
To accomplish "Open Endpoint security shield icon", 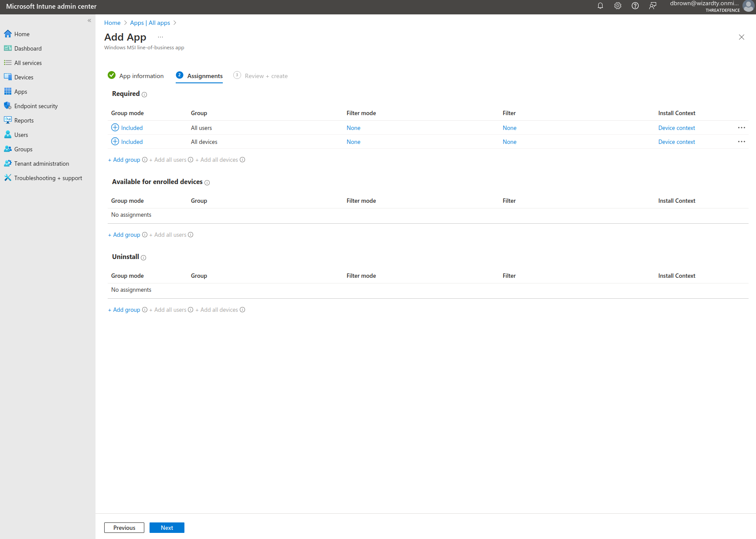I will [x=8, y=106].
